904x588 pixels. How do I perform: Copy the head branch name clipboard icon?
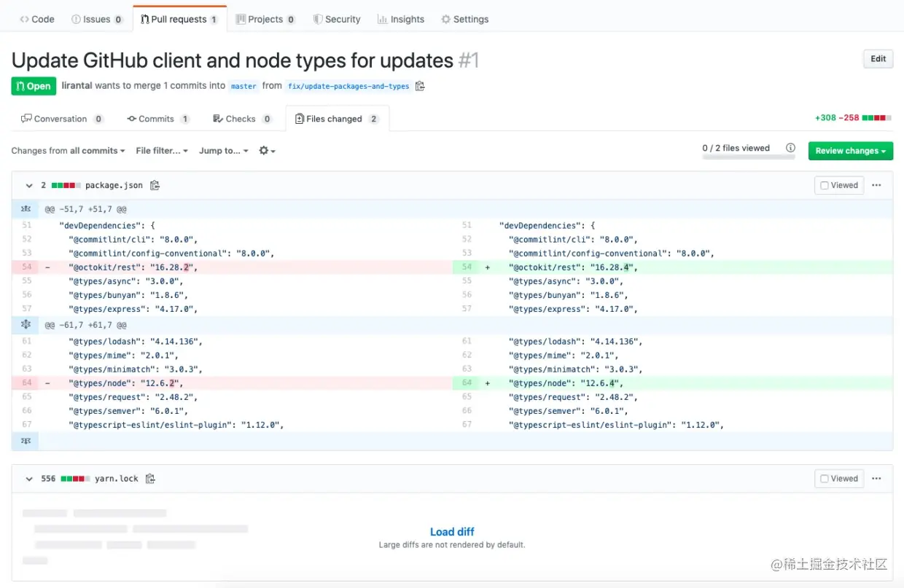coord(420,86)
